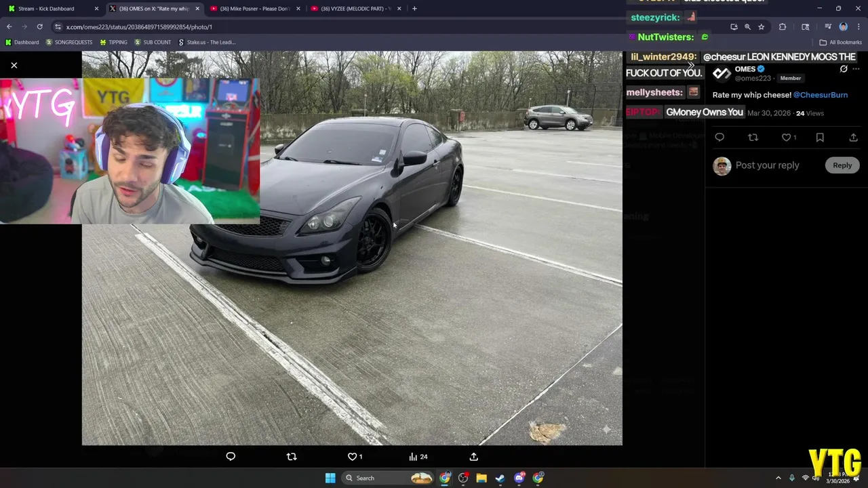The height and width of the screenshot is (488, 868).
Task: Go forward with the browser arrow
Action: click(24, 26)
